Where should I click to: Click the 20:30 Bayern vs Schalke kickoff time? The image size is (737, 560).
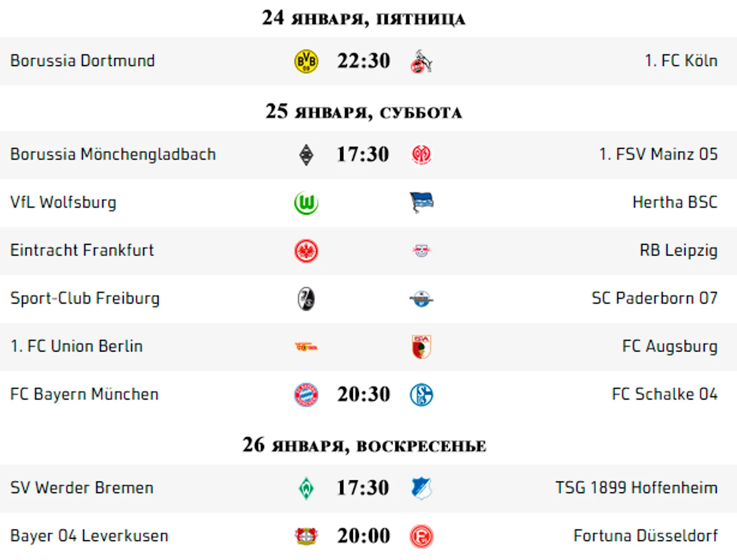(x=363, y=395)
